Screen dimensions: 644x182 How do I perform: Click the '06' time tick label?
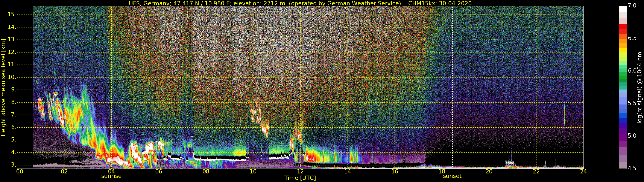158,172
